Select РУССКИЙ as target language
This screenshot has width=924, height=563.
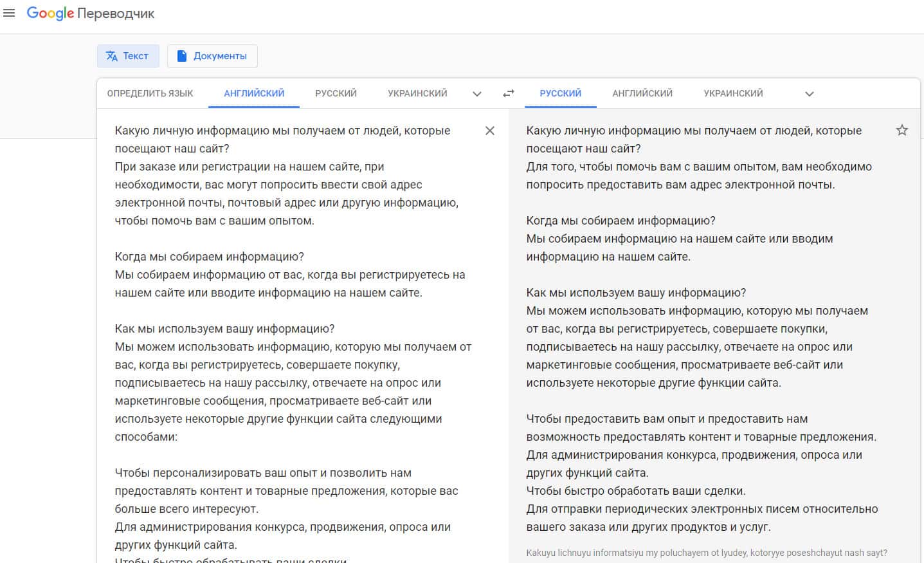(x=560, y=93)
